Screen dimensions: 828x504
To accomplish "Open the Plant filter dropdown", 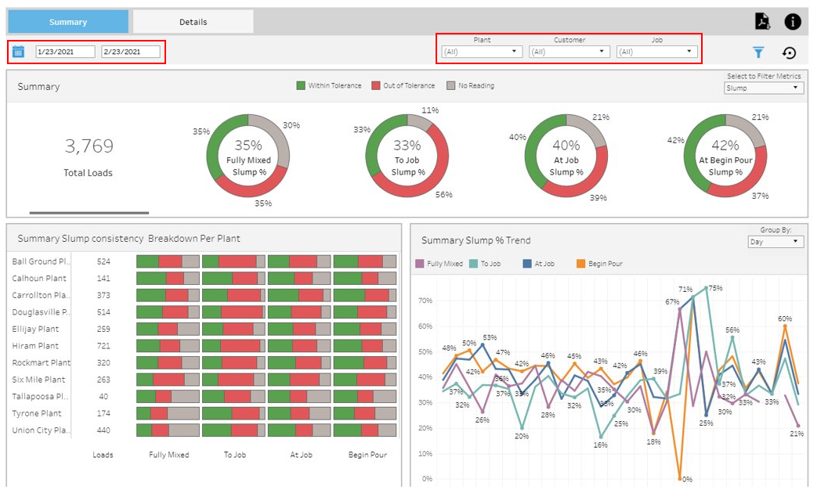I will [x=482, y=52].
